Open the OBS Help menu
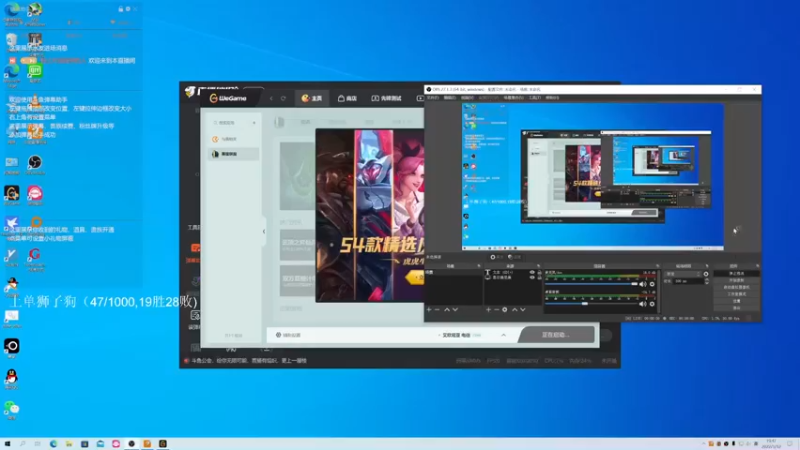800x450 pixels. (x=553, y=97)
